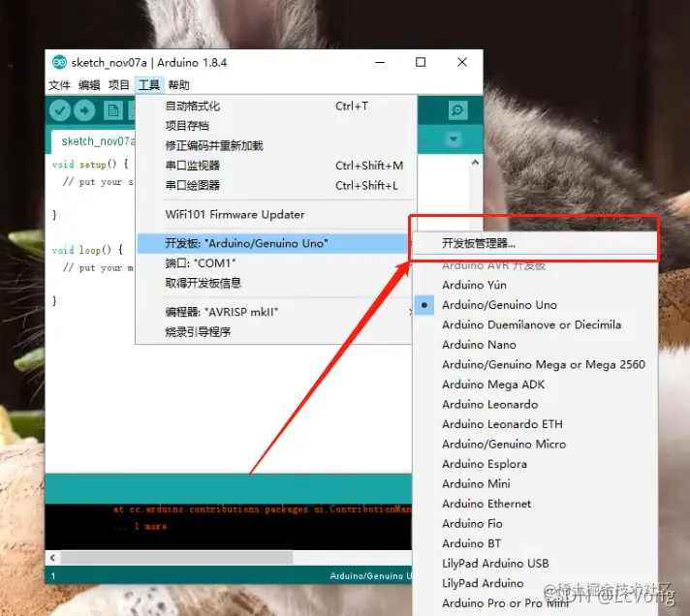Click the '... 1 more' console text
This screenshot has height=616, width=690.
pos(140,526)
